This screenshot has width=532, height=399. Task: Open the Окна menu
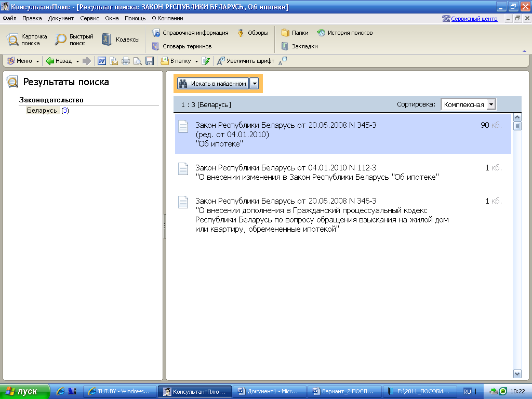(x=112, y=18)
